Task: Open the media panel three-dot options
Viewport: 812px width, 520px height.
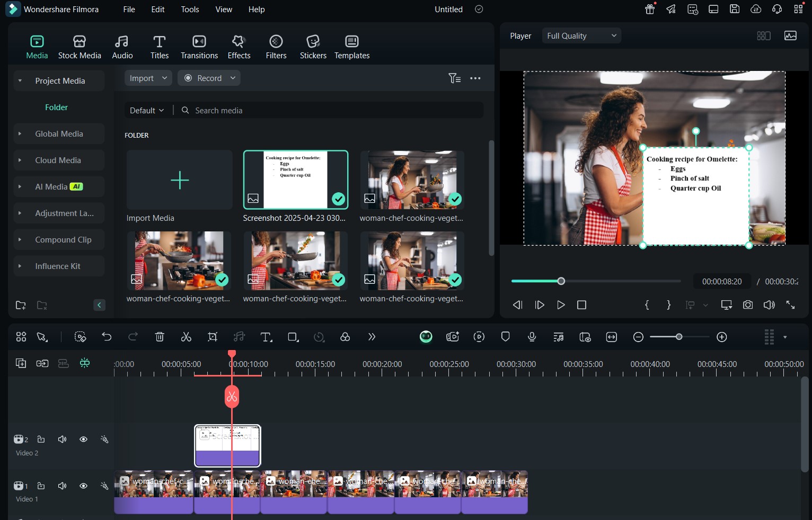Action: pyautogui.click(x=475, y=78)
